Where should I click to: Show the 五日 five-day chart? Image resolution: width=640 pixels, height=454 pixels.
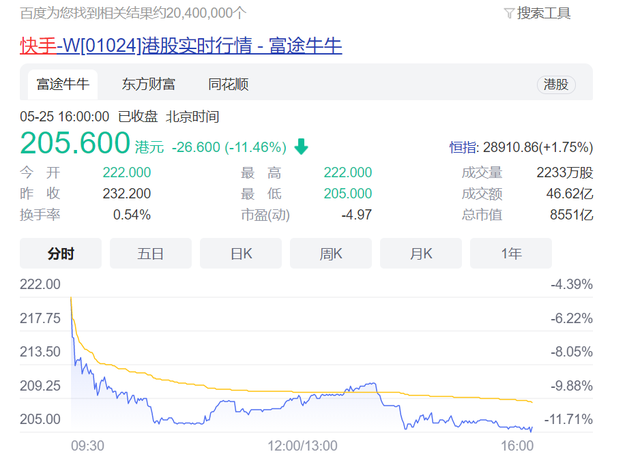pyautogui.click(x=151, y=254)
